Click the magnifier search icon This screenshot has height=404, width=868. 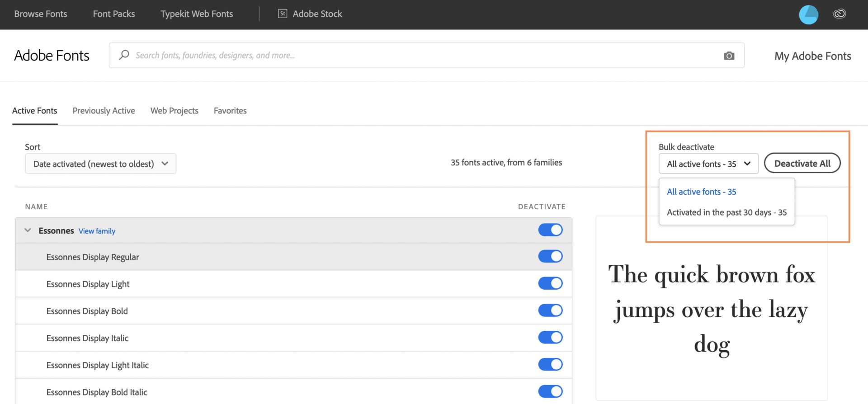(124, 55)
